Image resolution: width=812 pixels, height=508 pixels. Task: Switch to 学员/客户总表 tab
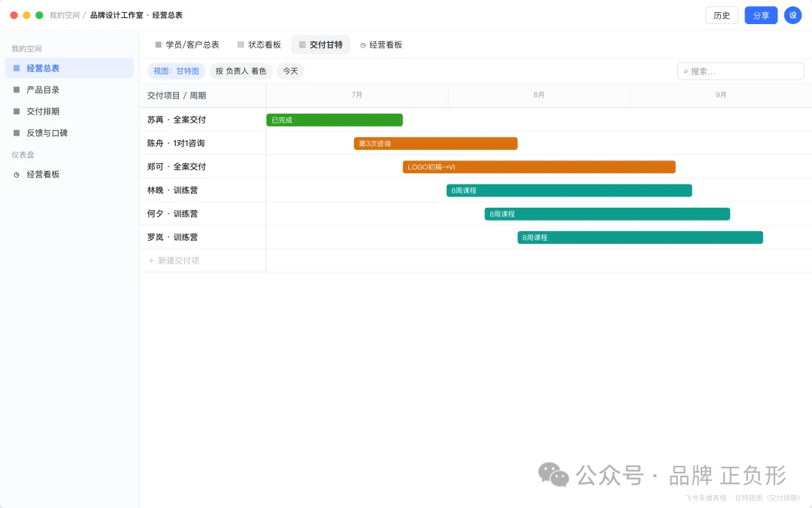(x=187, y=44)
